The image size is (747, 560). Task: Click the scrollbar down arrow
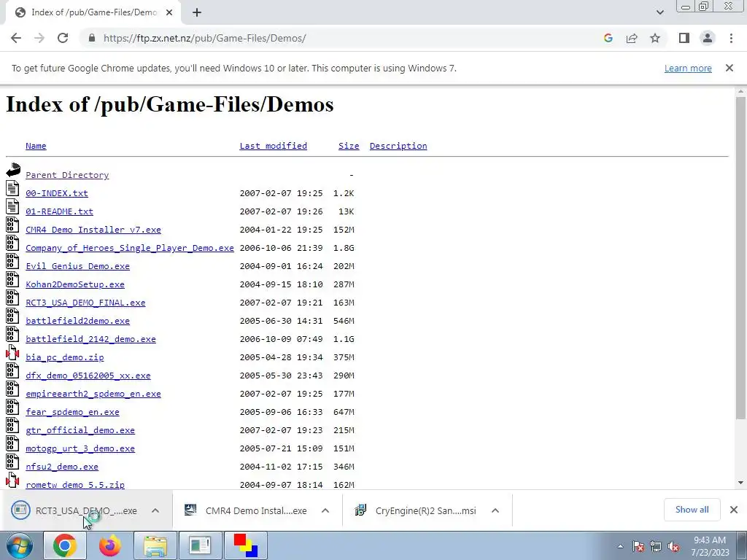(740, 483)
